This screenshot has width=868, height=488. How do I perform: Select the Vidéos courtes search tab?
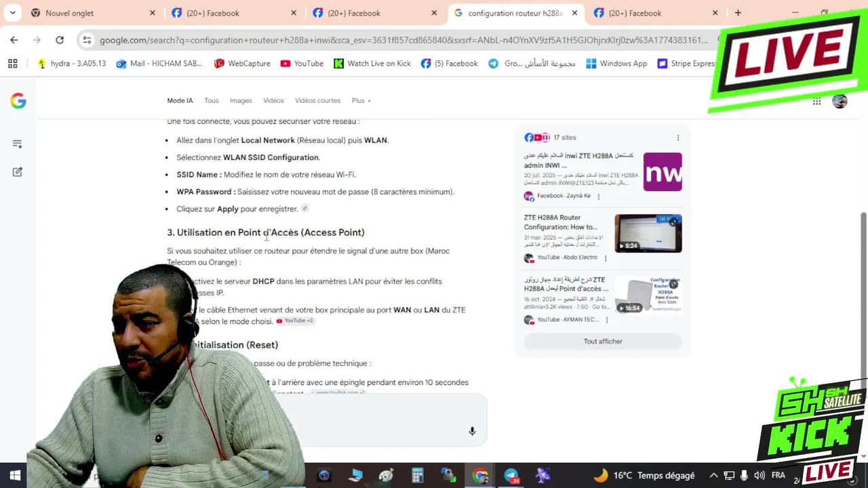(x=317, y=100)
